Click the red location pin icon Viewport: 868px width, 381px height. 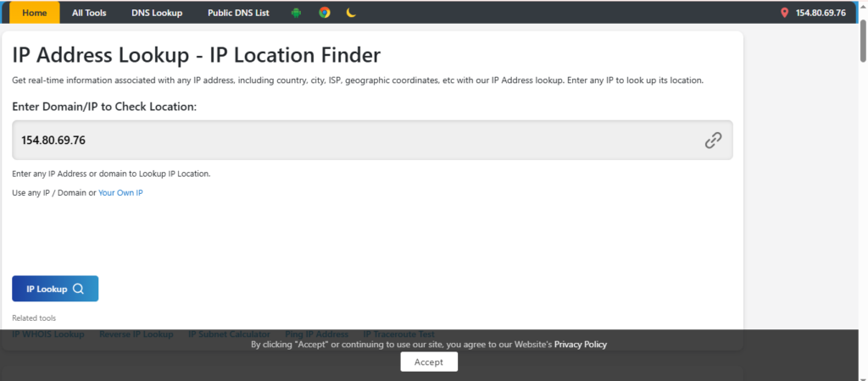point(784,13)
